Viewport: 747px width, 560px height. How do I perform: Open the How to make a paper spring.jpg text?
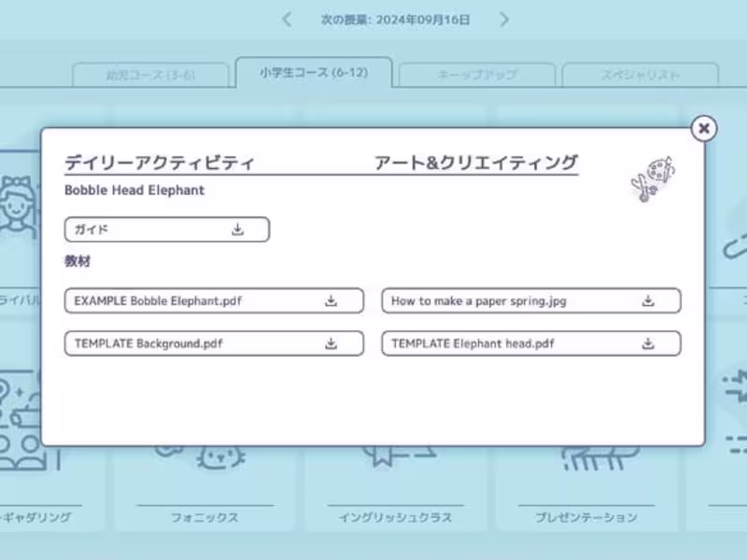coord(479,301)
